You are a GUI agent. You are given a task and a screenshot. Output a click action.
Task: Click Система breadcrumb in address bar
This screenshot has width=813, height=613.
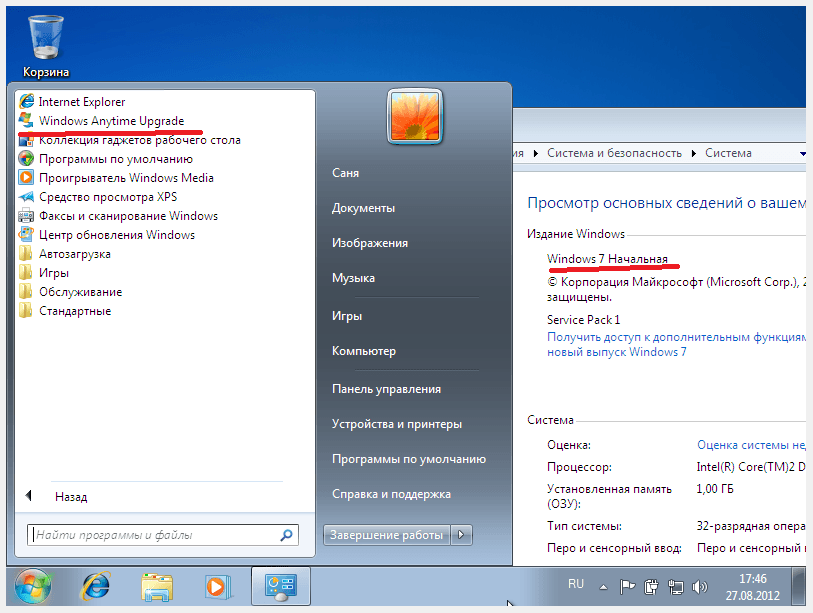pyautogui.click(x=728, y=153)
